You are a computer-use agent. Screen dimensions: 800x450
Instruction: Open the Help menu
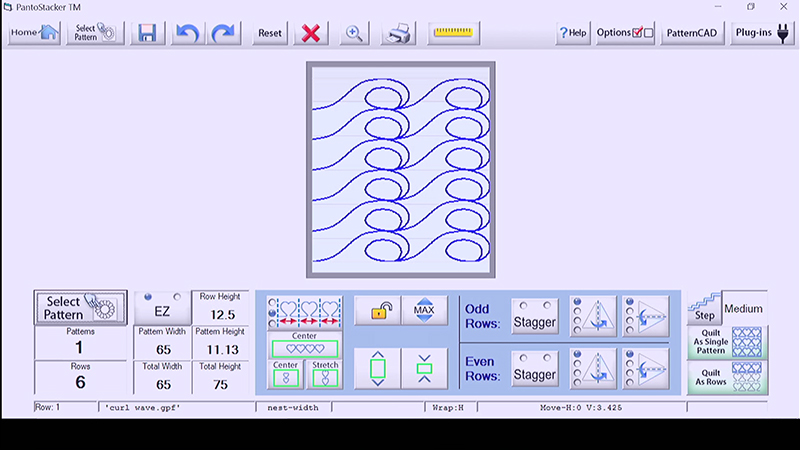573,32
